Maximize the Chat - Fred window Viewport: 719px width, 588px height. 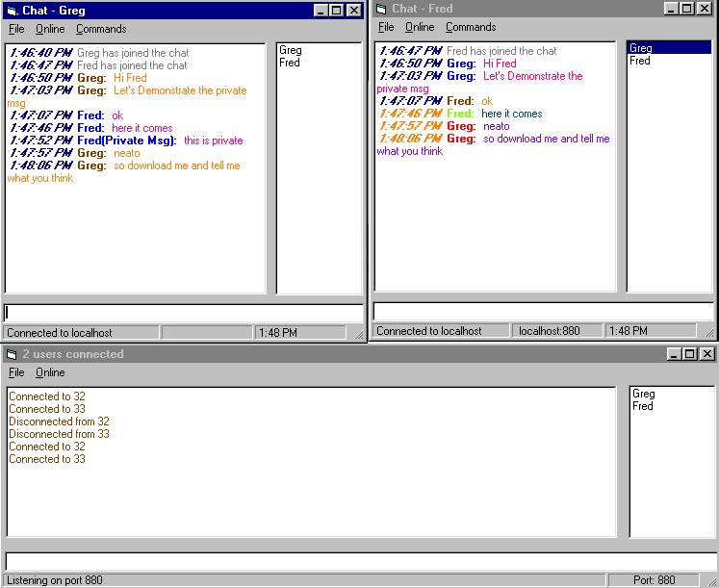point(689,9)
